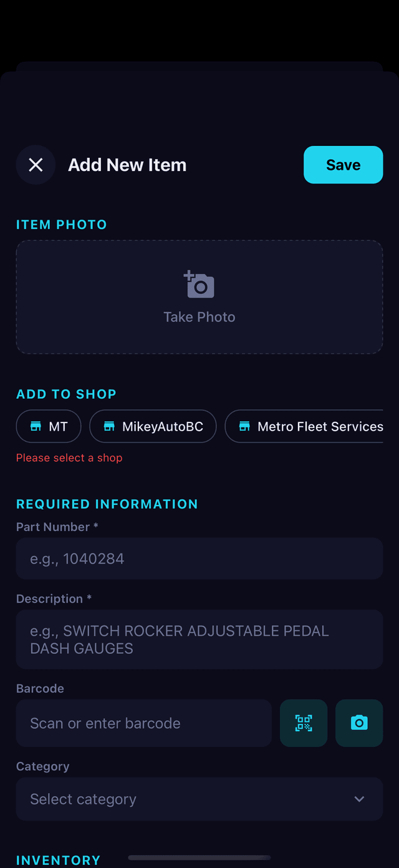Select the MT shop
The width and height of the screenshot is (399, 868).
point(48,426)
